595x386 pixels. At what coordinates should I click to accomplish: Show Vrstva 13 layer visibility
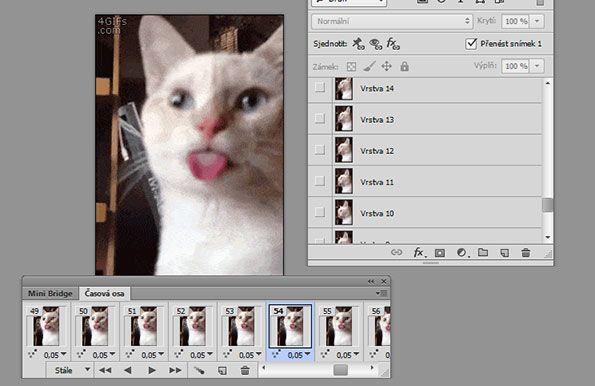click(x=320, y=119)
